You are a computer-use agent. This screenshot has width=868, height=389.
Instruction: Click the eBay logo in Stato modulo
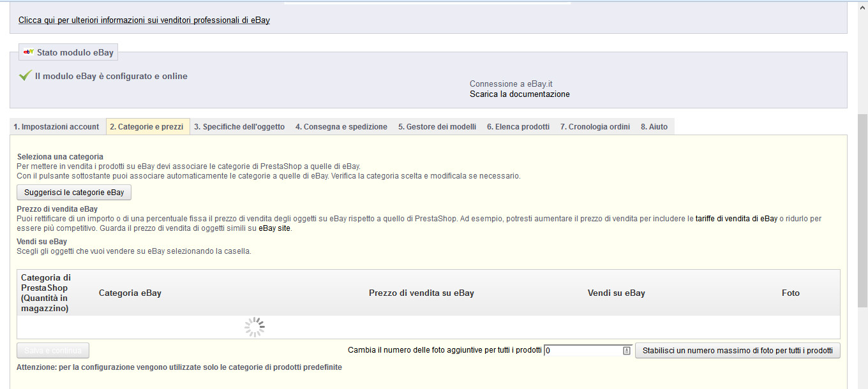[x=29, y=52]
